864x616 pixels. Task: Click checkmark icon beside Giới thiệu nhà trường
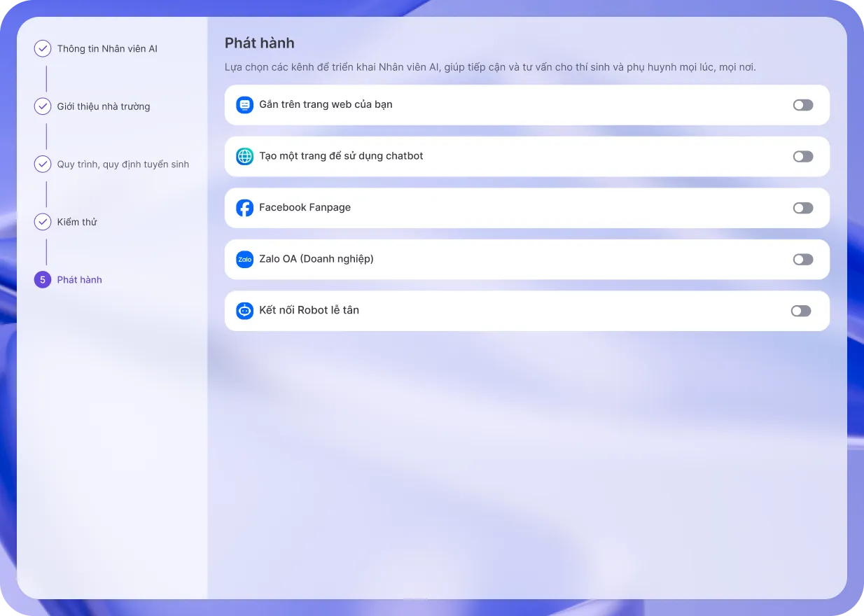[43, 106]
